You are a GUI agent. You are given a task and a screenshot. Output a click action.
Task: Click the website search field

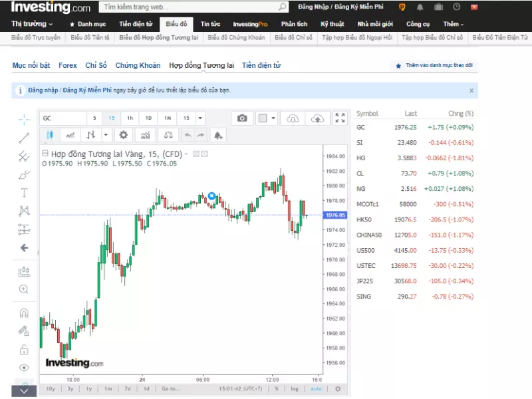tap(194, 7)
